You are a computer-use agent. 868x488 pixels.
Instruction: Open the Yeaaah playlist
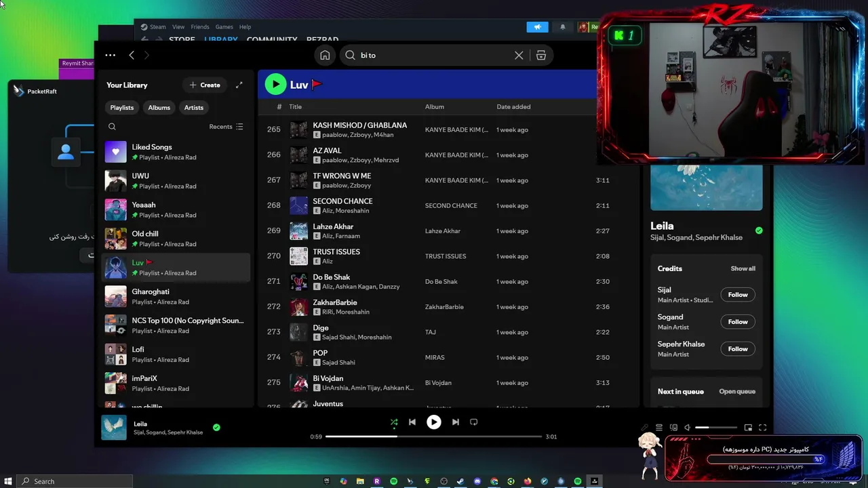176,210
